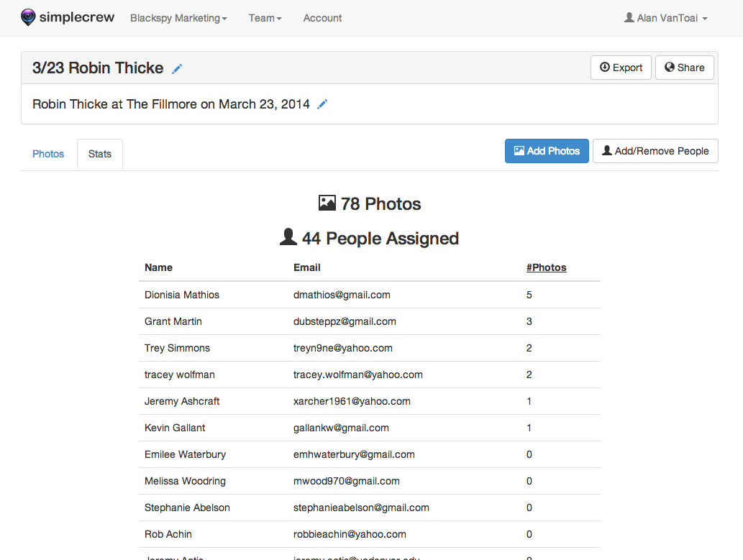Select Emilee Waterbury name

point(186,454)
